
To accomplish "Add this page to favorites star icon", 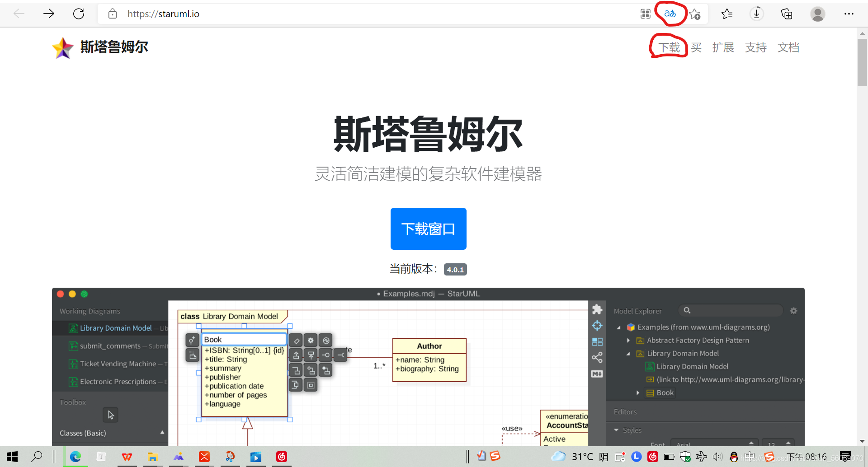I will (695, 14).
